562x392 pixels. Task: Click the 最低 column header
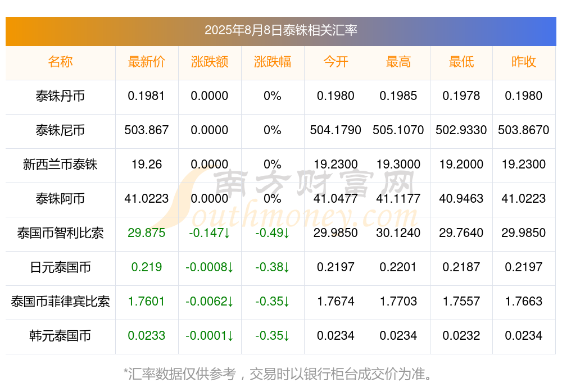[461, 62]
